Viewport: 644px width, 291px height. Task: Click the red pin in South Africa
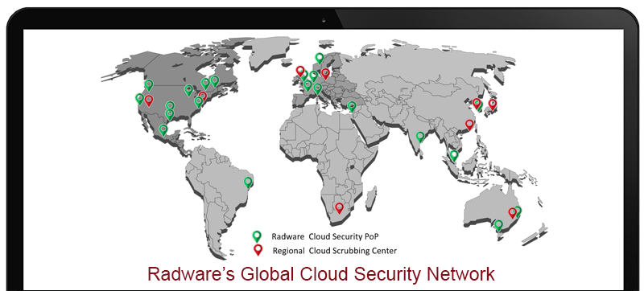tap(339, 208)
